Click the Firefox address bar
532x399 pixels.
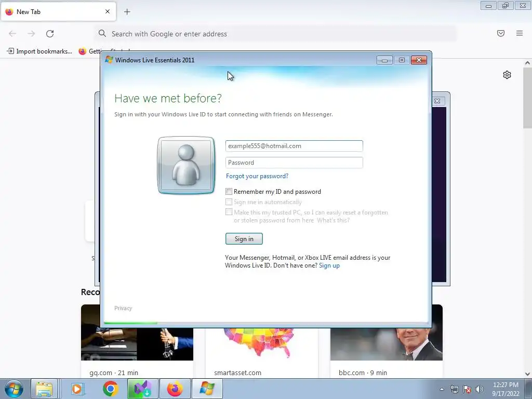click(x=275, y=34)
